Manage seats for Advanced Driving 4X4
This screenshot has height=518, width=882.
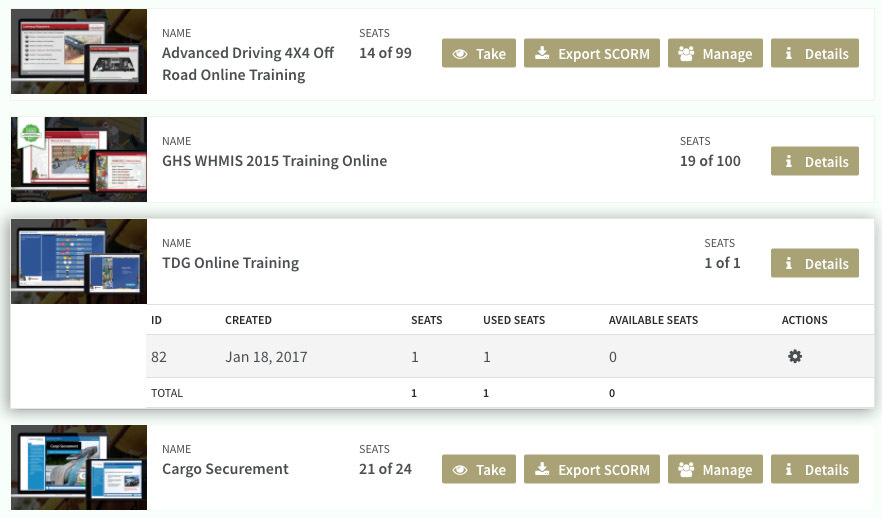tap(715, 53)
